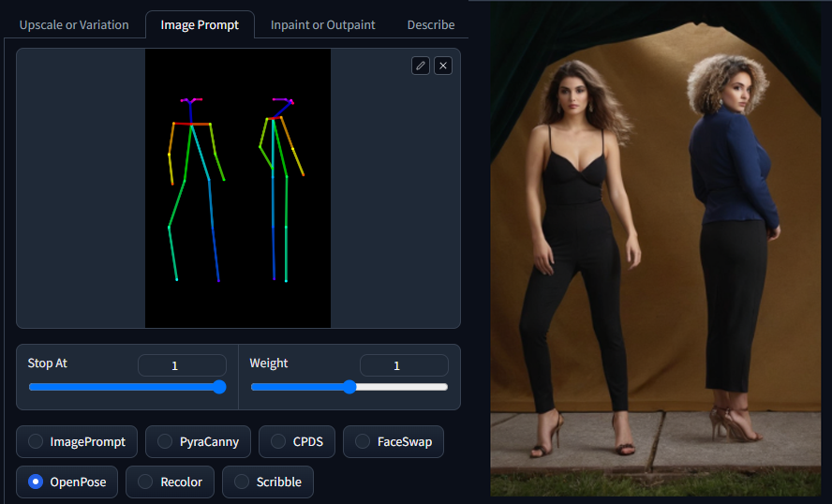Select the CPDS radio option
This screenshot has width=832, height=504.
(297, 441)
